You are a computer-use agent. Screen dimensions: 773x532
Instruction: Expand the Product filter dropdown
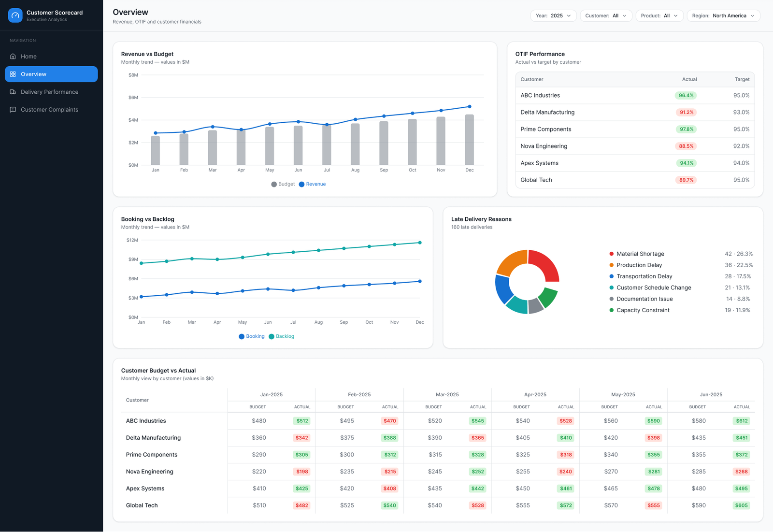pos(659,16)
